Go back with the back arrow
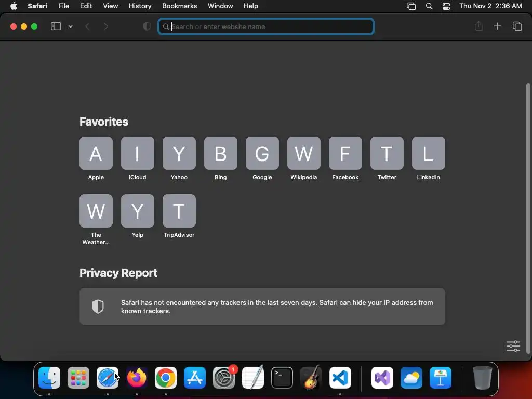 (87, 26)
